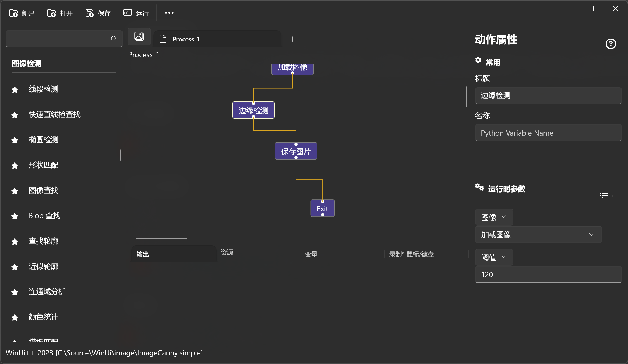The image size is (628, 364).
Task: Click the image view tab icon
Action: point(139,36)
